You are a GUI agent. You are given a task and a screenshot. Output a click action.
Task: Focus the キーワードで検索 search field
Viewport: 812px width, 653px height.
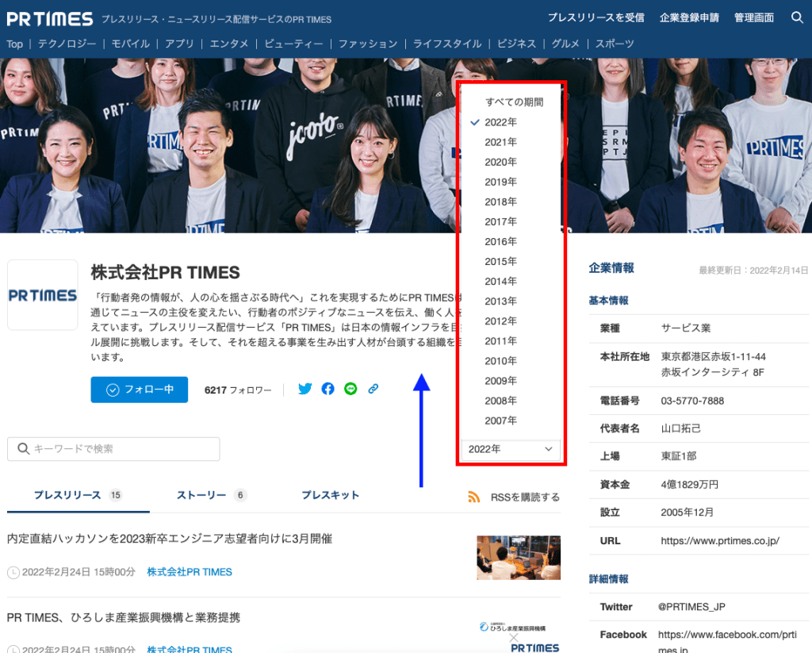pos(113,449)
